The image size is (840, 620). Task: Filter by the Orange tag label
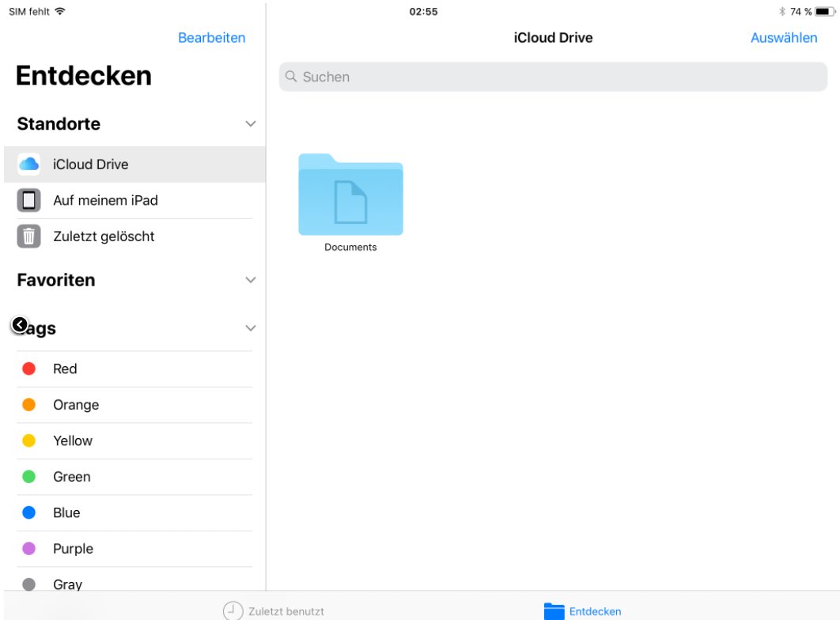(x=75, y=405)
